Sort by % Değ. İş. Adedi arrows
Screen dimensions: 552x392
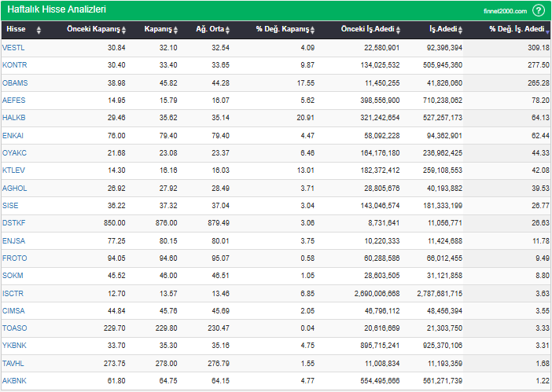547,30
